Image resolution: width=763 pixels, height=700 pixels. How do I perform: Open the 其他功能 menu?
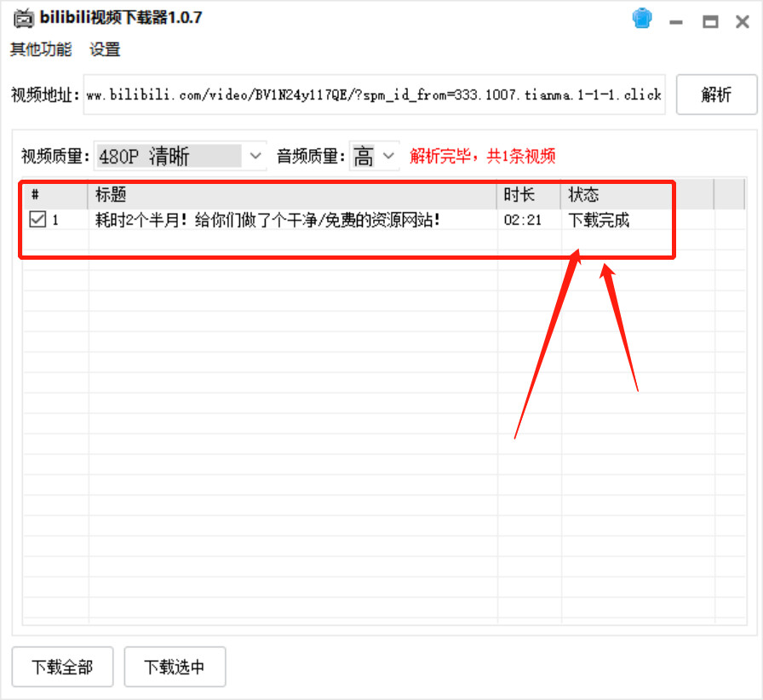point(41,49)
